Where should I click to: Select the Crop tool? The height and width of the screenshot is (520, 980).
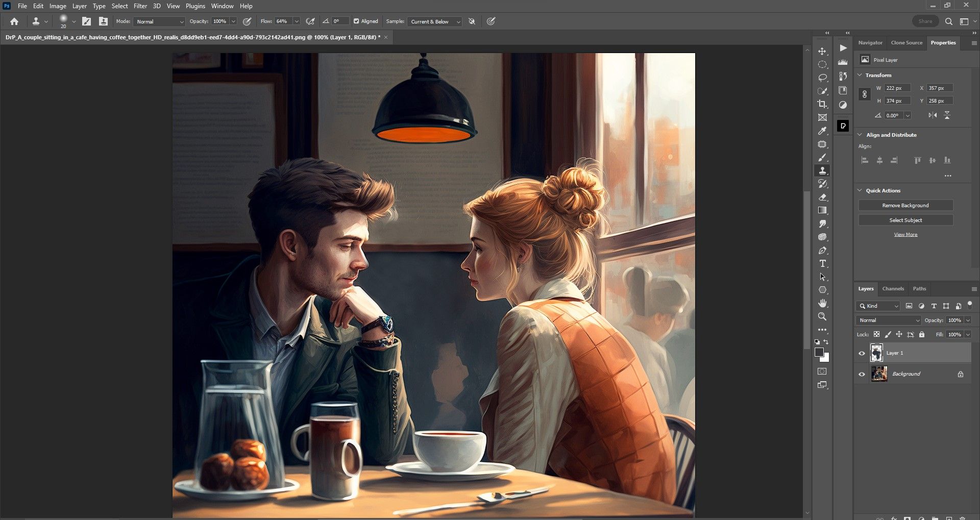(x=822, y=104)
